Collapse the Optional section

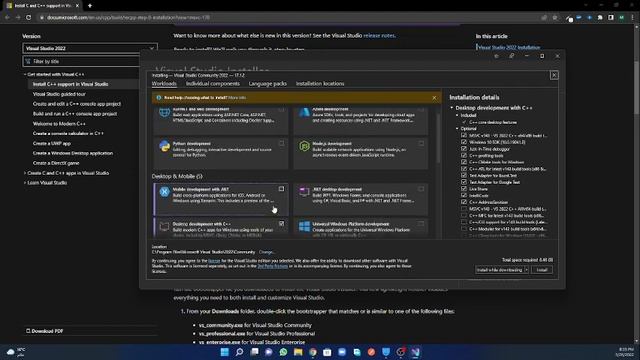[x=457, y=129]
